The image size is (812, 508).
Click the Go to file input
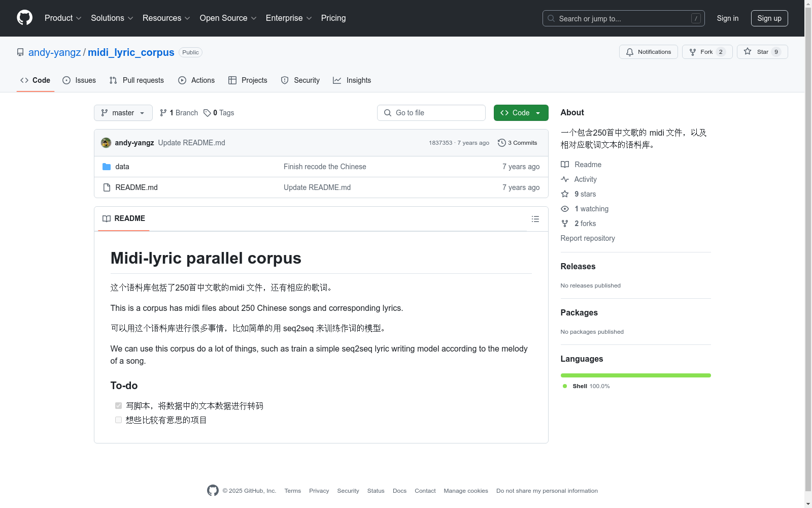point(431,113)
